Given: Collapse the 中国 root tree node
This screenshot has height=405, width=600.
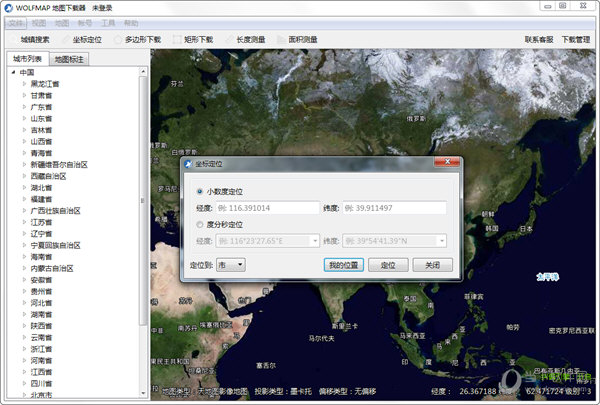Looking at the screenshot, I should [14, 72].
